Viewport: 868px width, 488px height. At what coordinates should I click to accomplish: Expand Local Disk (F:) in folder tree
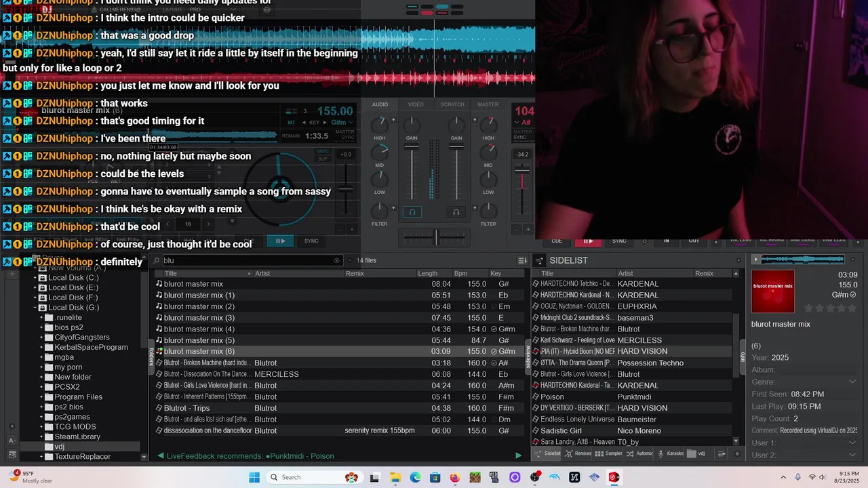[x=35, y=298]
